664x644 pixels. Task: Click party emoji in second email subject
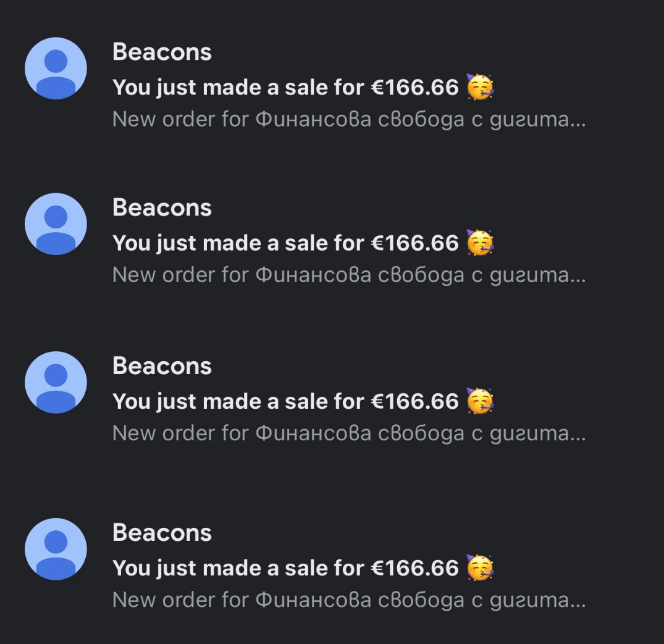479,243
